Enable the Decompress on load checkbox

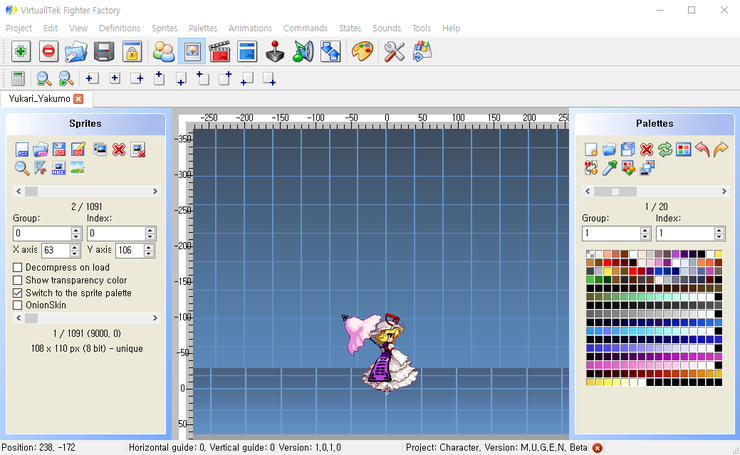[17, 268]
